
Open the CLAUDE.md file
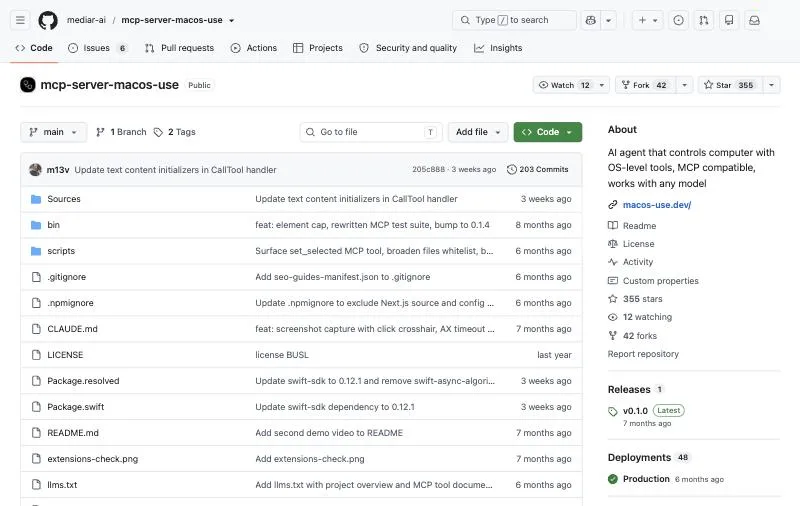(x=72, y=329)
